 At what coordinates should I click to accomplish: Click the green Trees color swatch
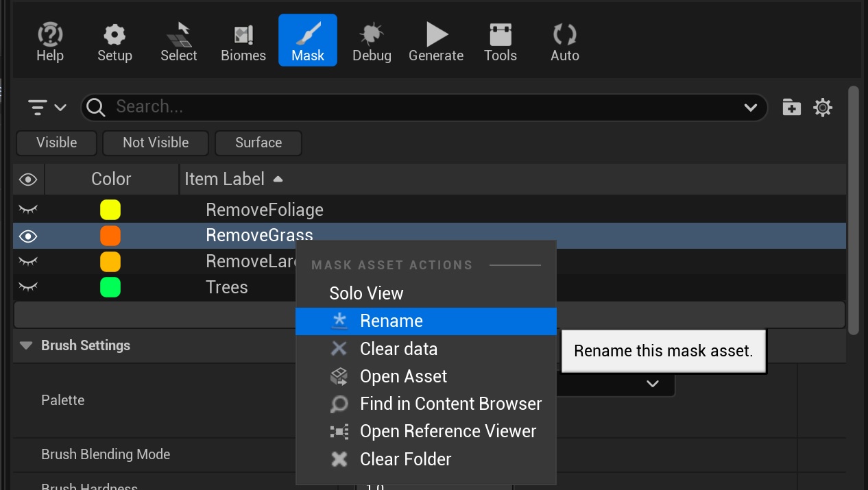click(x=110, y=287)
